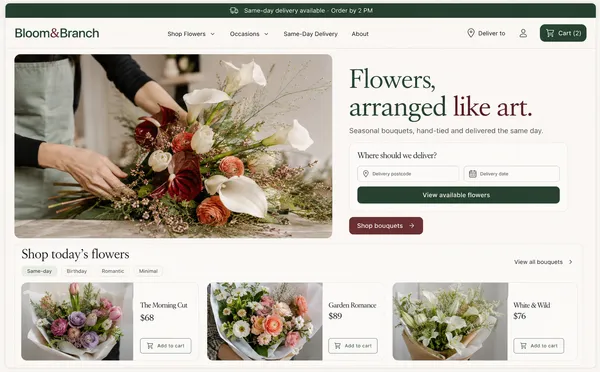Click the $76 price

tap(520, 316)
